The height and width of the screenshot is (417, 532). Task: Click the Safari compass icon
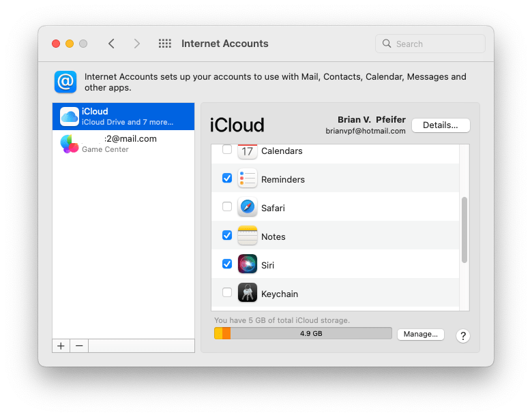tap(247, 208)
